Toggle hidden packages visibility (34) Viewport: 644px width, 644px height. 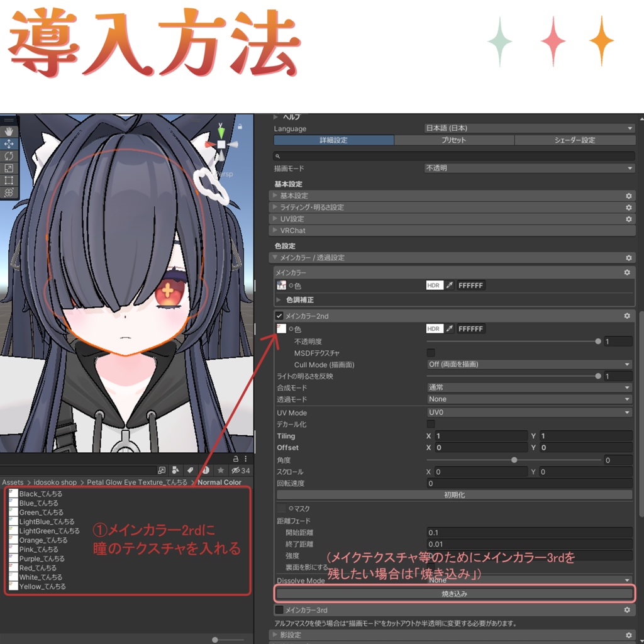[x=241, y=470]
